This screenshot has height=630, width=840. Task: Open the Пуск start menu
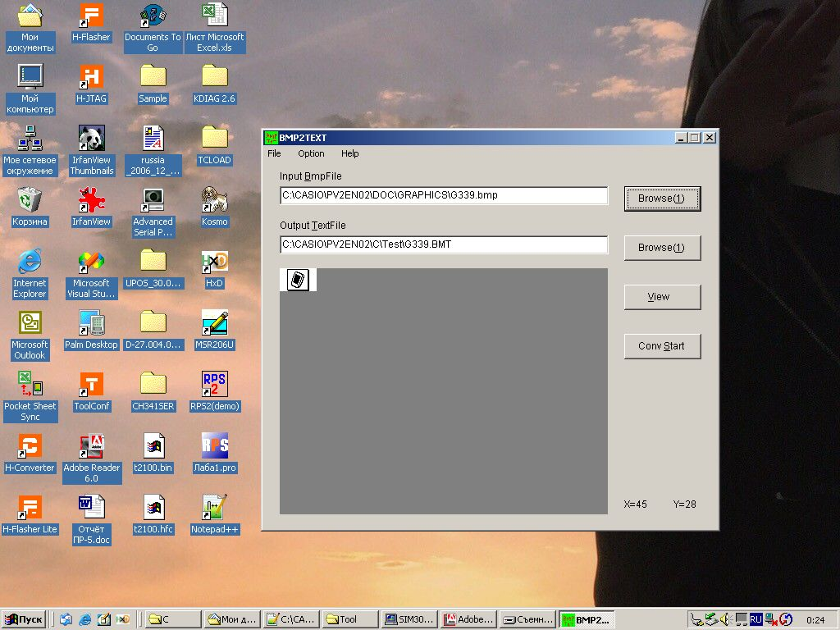(x=23, y=620)
